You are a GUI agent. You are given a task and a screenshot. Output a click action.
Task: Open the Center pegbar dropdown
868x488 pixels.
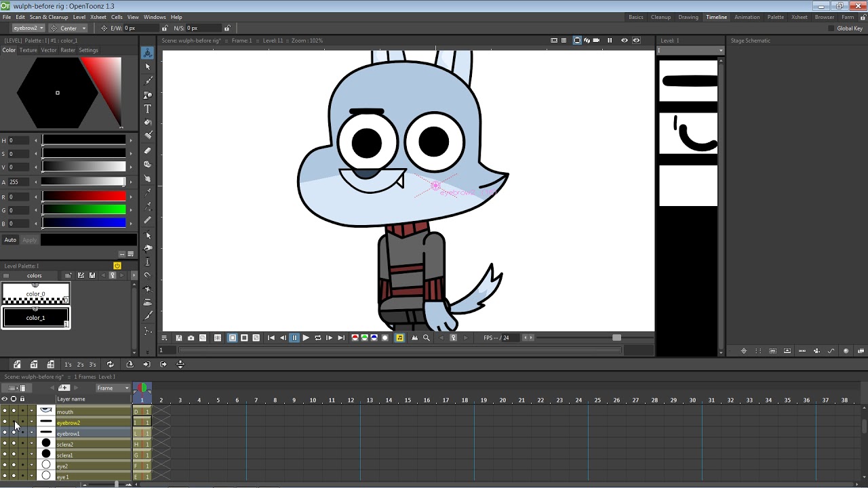point(68,28)
